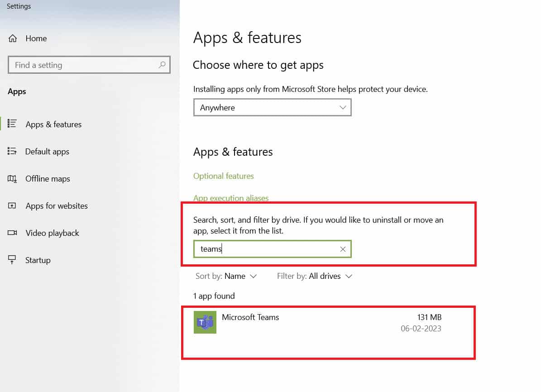Open the Optional features link
Viewport: 541px width, 392px height.
223,176
